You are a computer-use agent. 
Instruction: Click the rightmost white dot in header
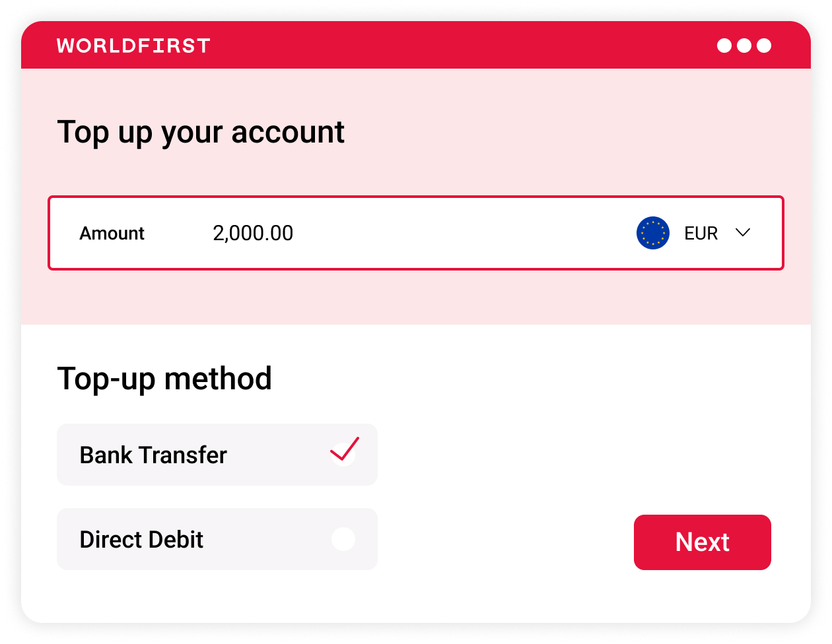click(x=764, y=46)
